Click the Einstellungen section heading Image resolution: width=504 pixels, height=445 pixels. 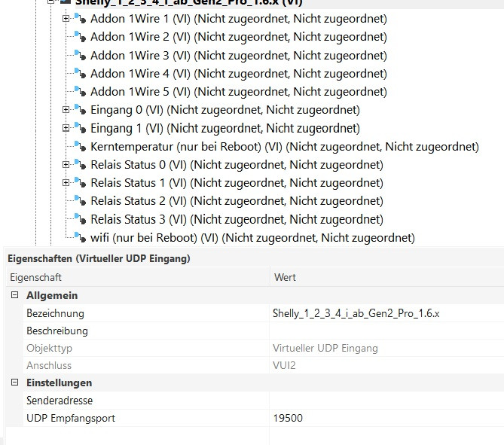click(60, 383)
